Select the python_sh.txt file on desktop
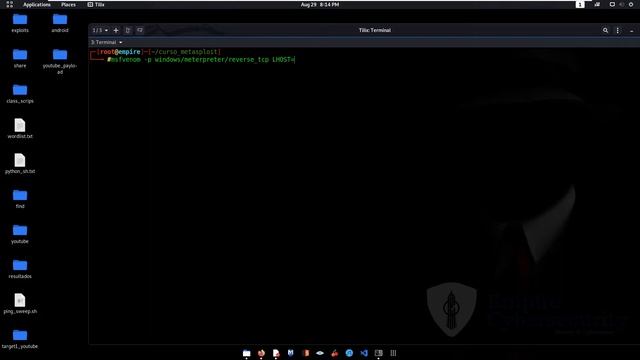The image size is (640, 360). [20, 164]
